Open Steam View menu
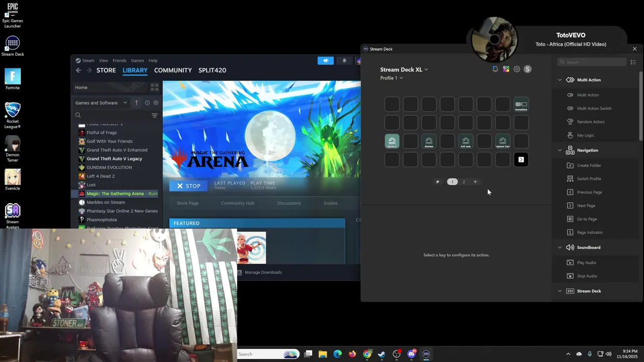Image resolution: width=644 pixels, height=362 pixels. (103, 61)
